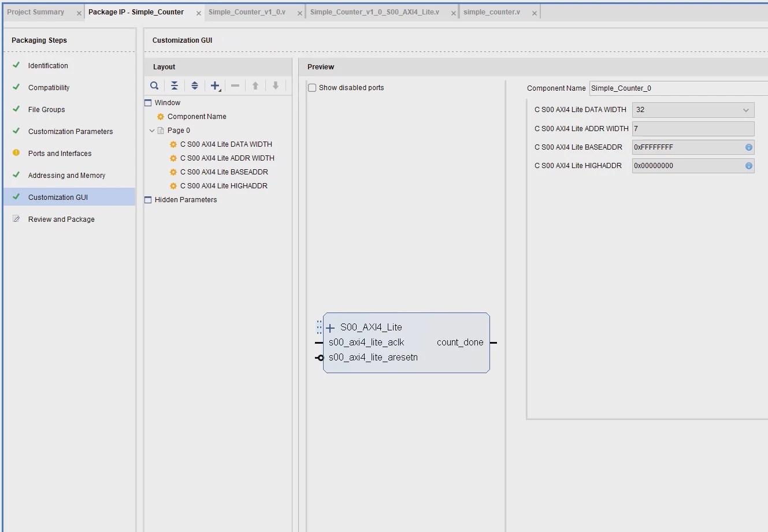Click the s00_axi4_lite_aclk port label
This screenshot has width=768, height=532.
366,343
